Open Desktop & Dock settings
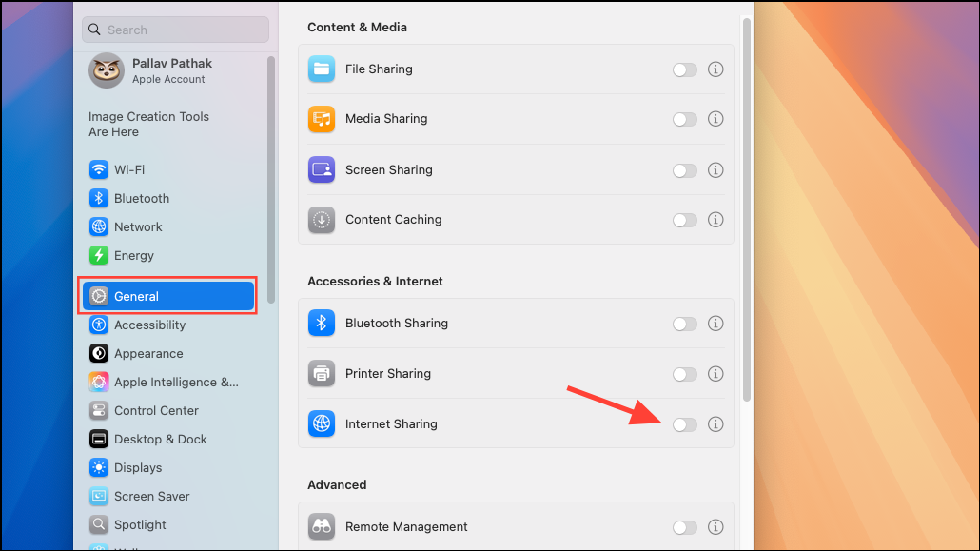The width and height of the screenshot is (980, 551). pos(148,439)
